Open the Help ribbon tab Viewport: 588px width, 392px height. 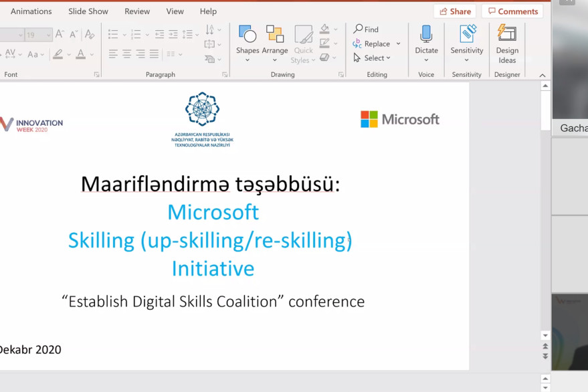click(x=208, y=11)
